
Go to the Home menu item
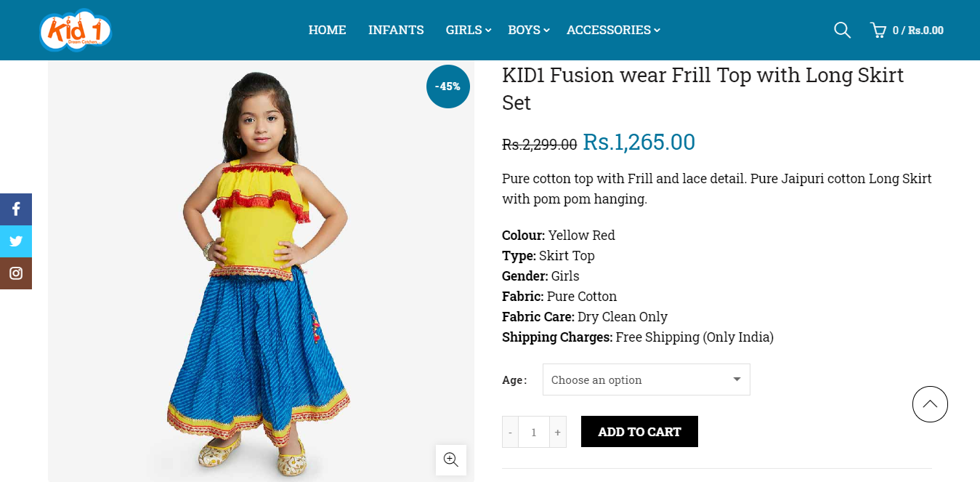point(327,30)
